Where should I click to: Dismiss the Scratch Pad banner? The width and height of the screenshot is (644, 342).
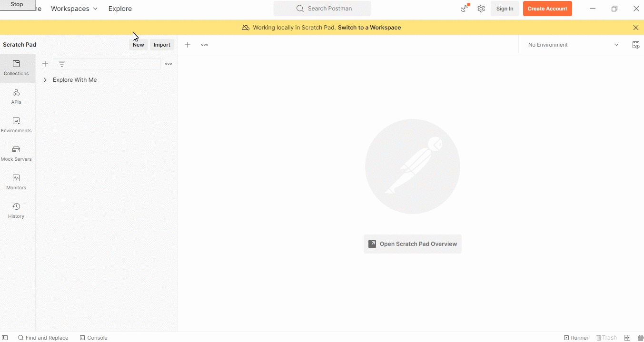point(636,28)
